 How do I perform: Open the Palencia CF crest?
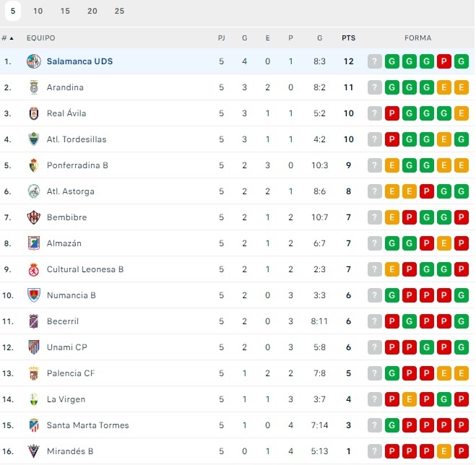pos(33,373)
